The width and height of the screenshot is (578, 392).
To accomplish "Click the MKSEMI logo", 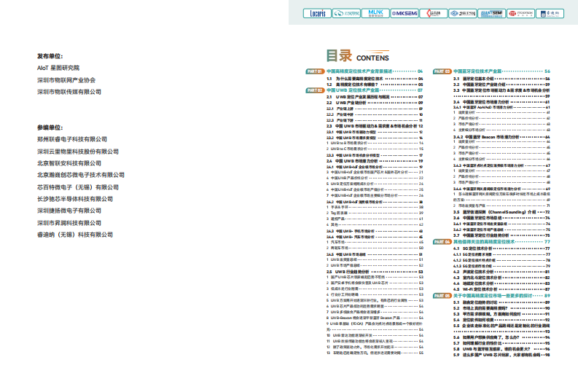I will tap(403, 13).
